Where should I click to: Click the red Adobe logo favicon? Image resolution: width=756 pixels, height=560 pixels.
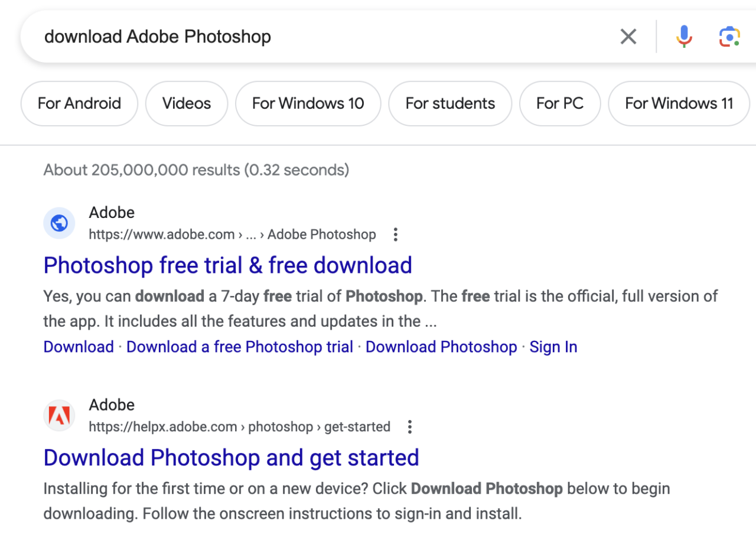[59, 416]
